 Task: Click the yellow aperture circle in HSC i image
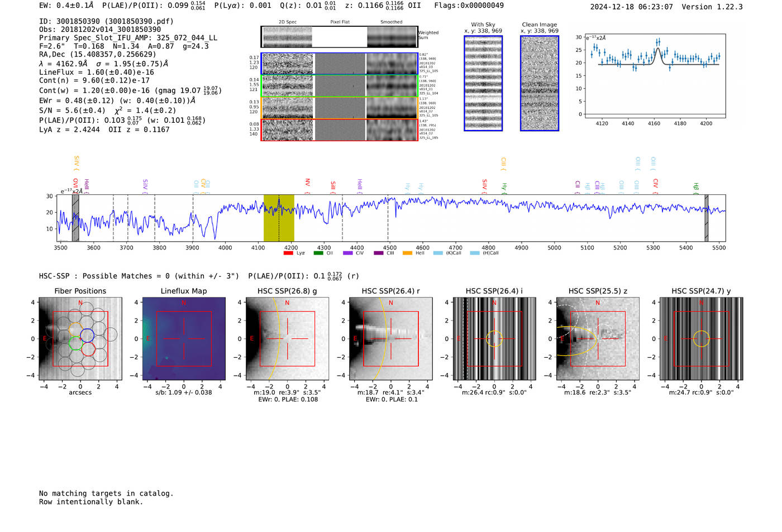(494, 339)
